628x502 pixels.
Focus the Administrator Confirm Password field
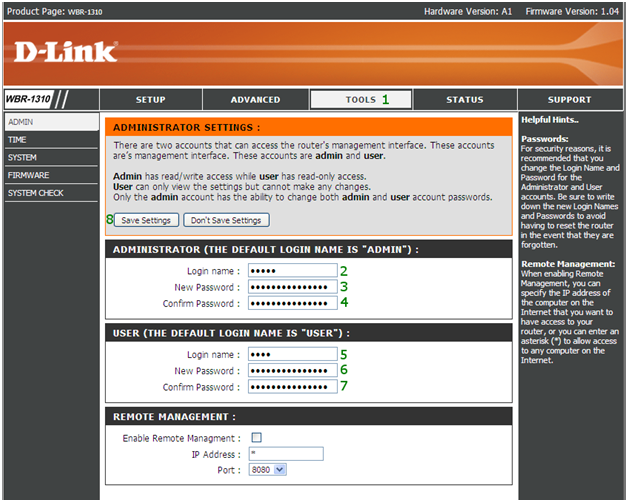[293, 303]
